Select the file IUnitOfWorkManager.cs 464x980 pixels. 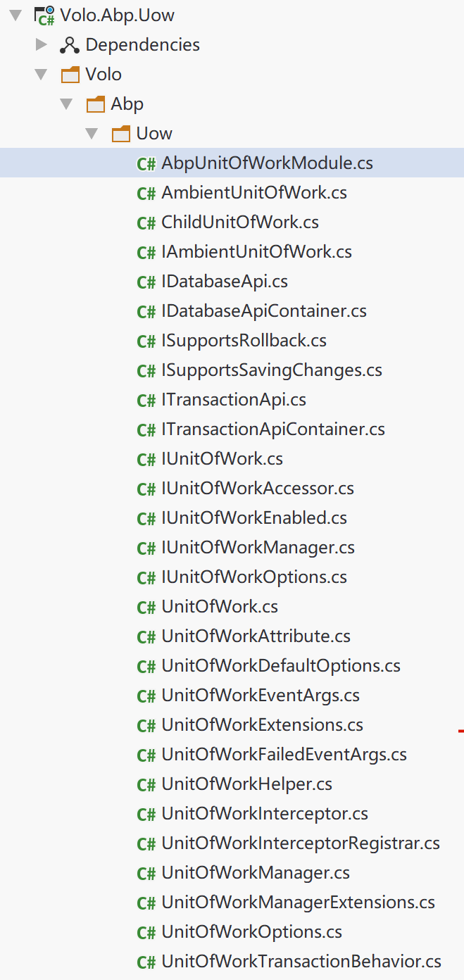coord(258,548)
